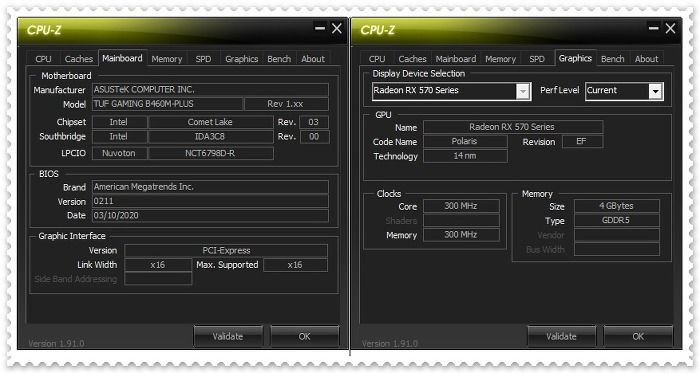Viewport: 700px width, 373px height.
Task: Open CPU tab in left CPU-Z window
Action: (43, 59)
